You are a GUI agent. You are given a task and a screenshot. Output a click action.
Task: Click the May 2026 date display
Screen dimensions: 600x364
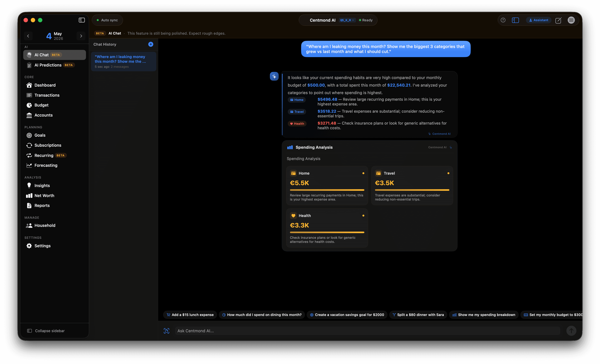55,36
